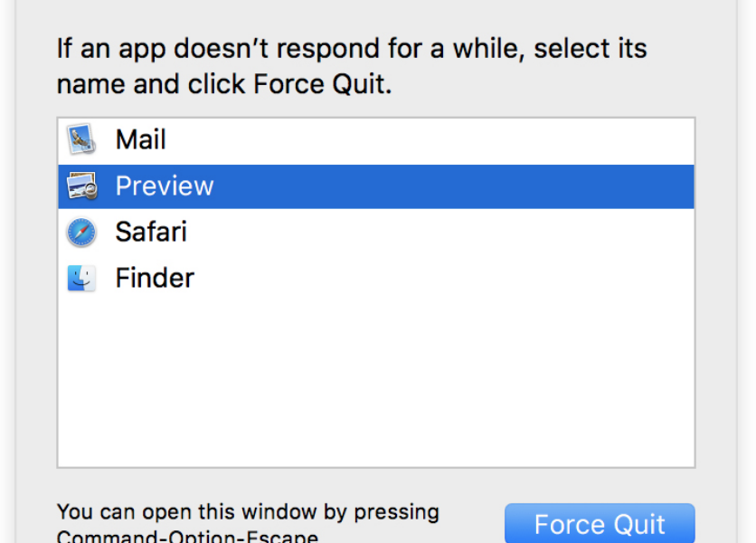Click the Safari label text
The height and width of the screenshot is (543, 756).
[x=150, y=232]
